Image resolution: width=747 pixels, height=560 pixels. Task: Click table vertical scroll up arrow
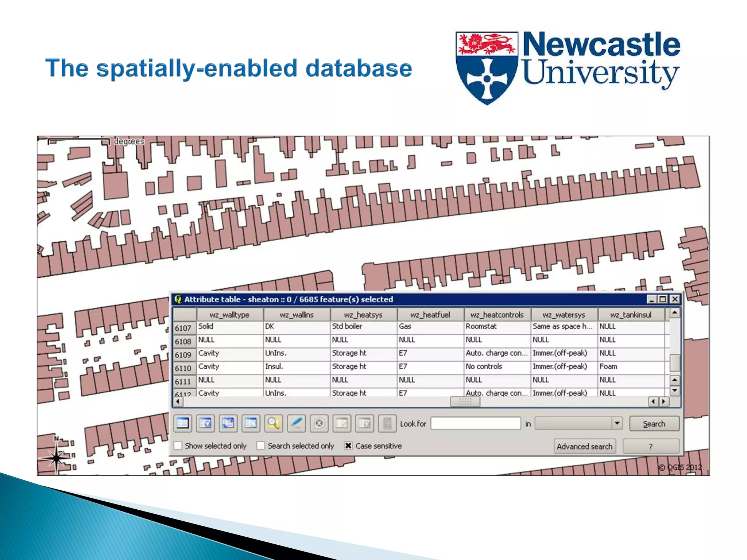tap(674, 313)
